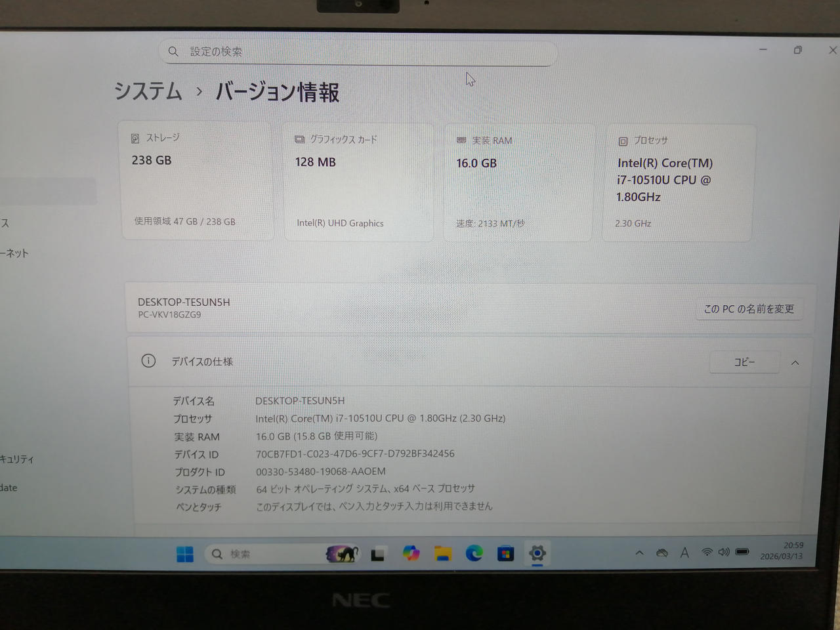This screenshot has width=840, height=630.
Task: Open Microsoft Store from the taskbar
Action: 505,554
